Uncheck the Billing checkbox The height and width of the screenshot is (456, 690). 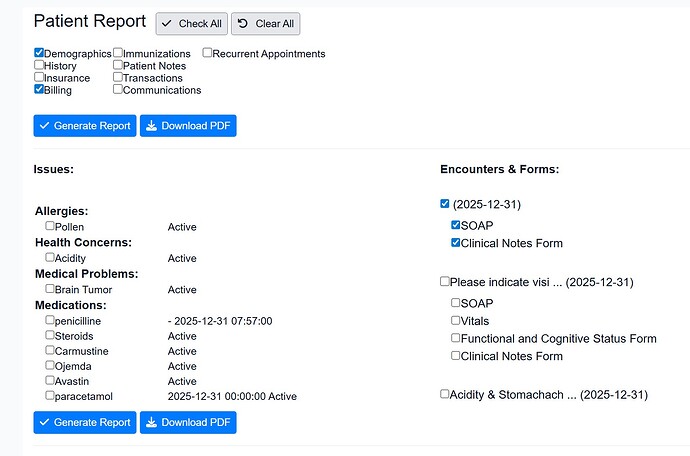39,89
